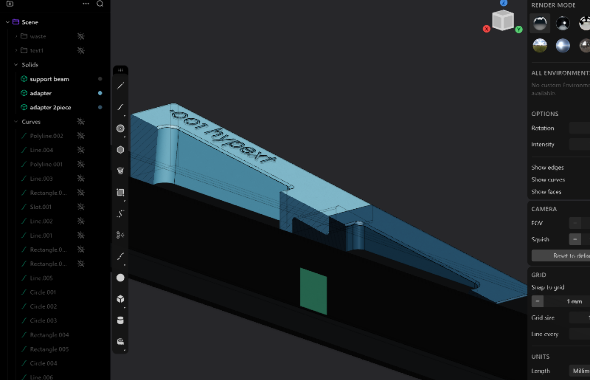The image size is (590, 380).
Task: Click the green solid icon beside support beam
Action: [24, 79]
